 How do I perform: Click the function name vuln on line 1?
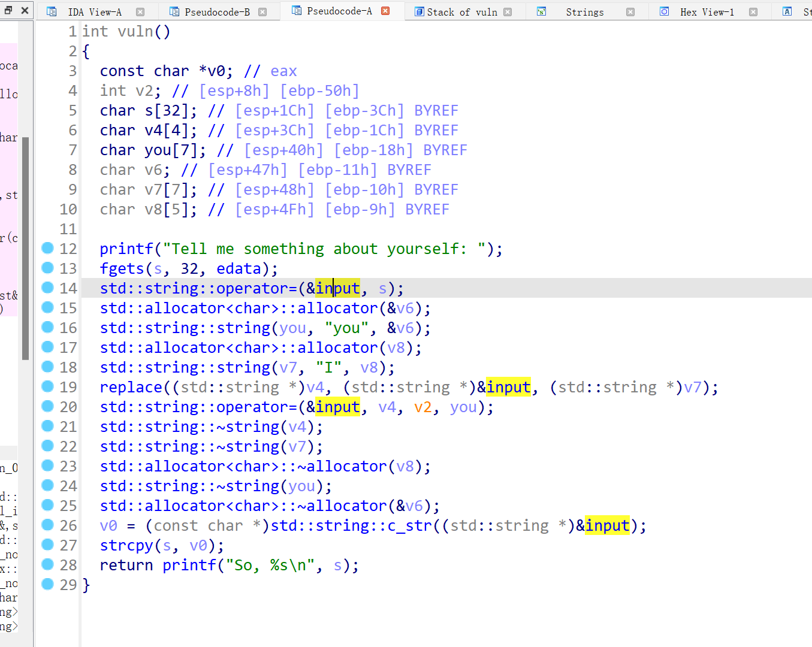click(x=135, y=31)
